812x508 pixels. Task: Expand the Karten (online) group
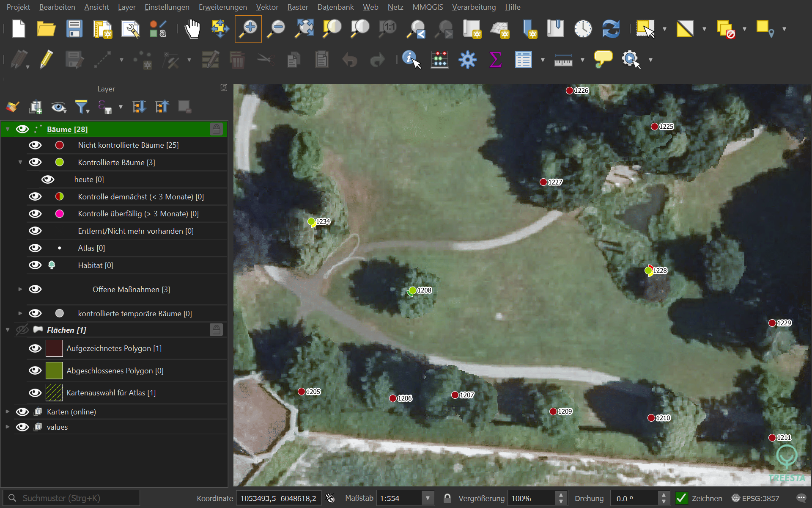pyautogui.click(x=7, y=411)
